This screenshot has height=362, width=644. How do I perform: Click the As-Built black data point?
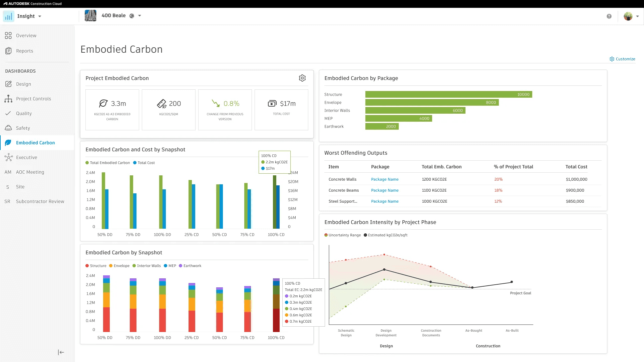point(512,282)
